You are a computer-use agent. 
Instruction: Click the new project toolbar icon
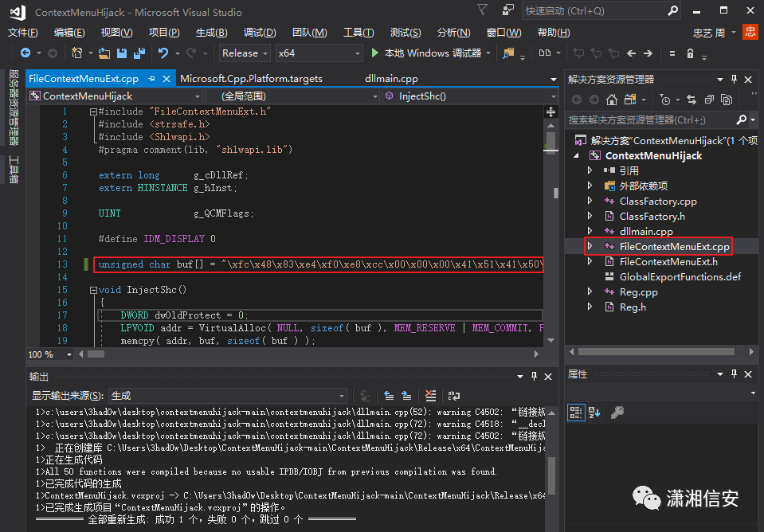[76, 53]
